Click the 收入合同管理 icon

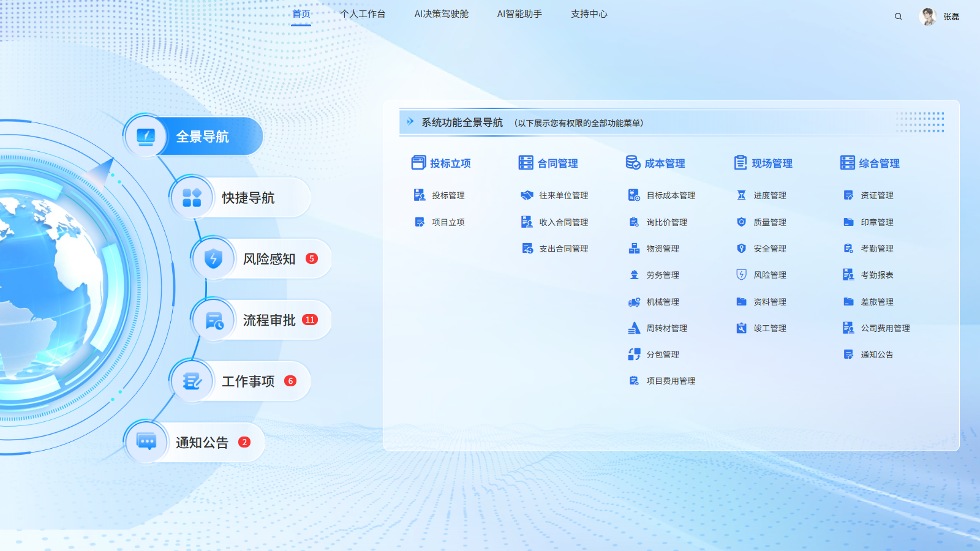tap(527, 222)
